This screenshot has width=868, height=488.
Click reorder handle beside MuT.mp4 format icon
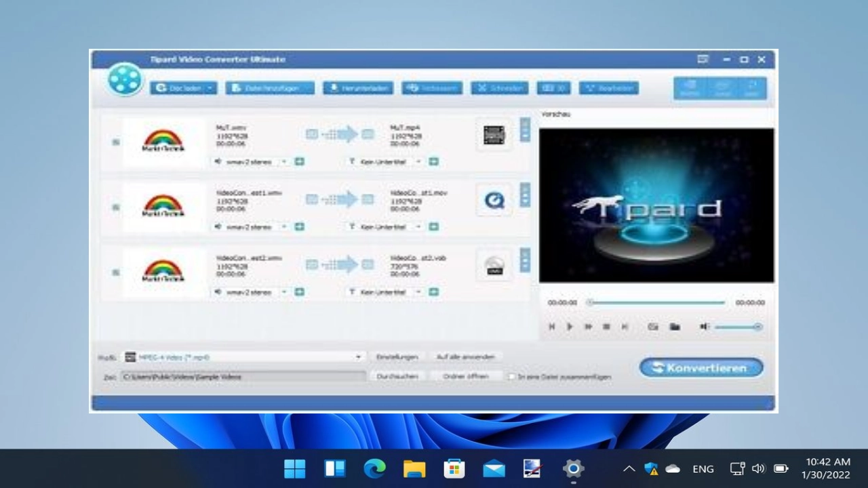525,129
